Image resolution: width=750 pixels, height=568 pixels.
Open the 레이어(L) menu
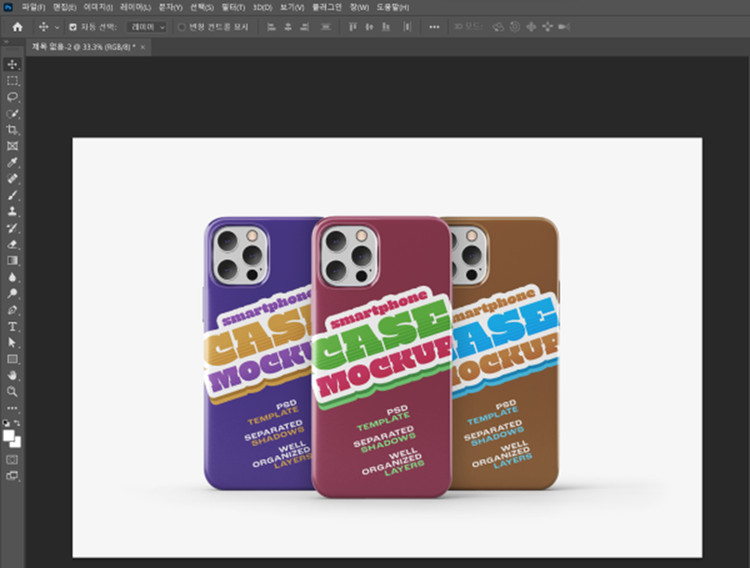(x=135, y=7)
